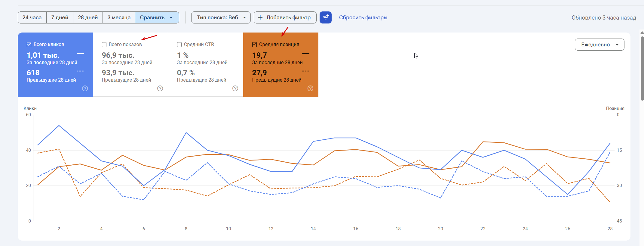Image resolution: width=644 pixels, height=246 pixels.
Task: Open help icon on Средняя позиция card
Action: (x=311, y=88)
